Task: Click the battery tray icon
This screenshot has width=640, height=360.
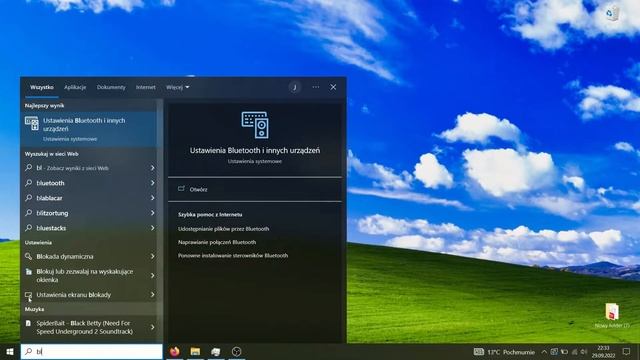Action: pyautogui.click(x=564, y=351)
